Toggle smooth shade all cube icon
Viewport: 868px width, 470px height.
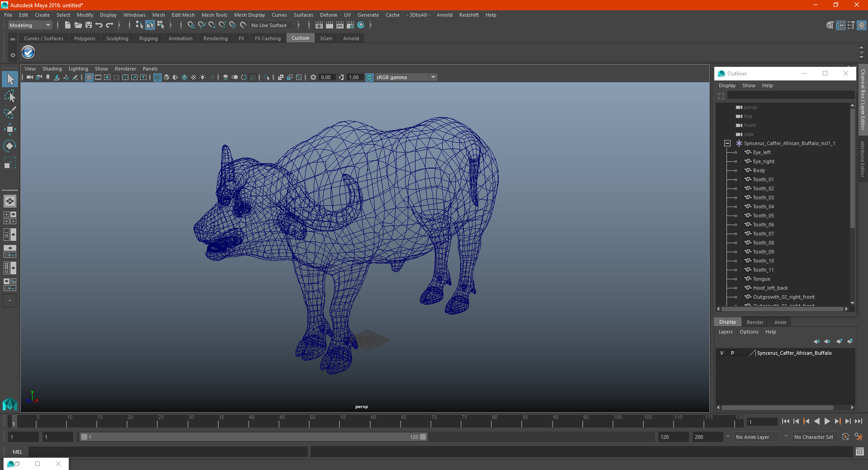[166, 77]
